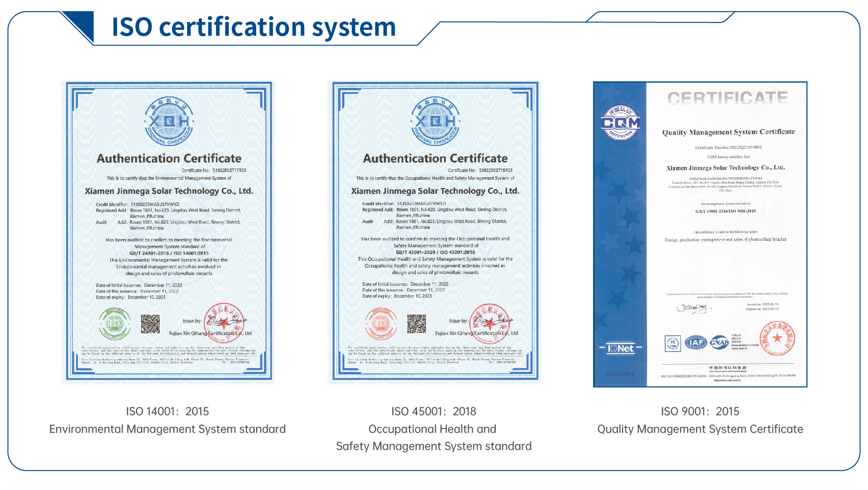Screen dimensions: 868x490
Task: Click the small square CQM mark beside IAF
Action: pos(673,343)
